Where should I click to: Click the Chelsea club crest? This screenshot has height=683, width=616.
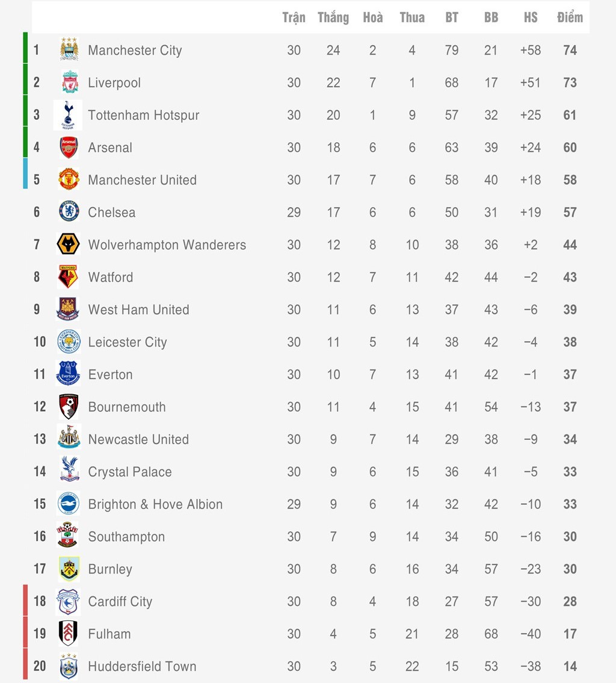(x=69, y=212)
